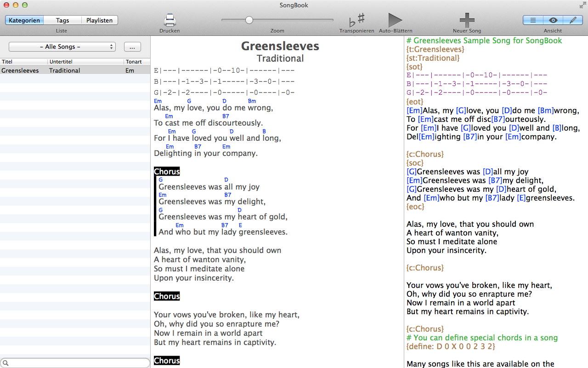
Task: Click '{st:Traditional}' in the editor
Action: (x=433, y=58)
